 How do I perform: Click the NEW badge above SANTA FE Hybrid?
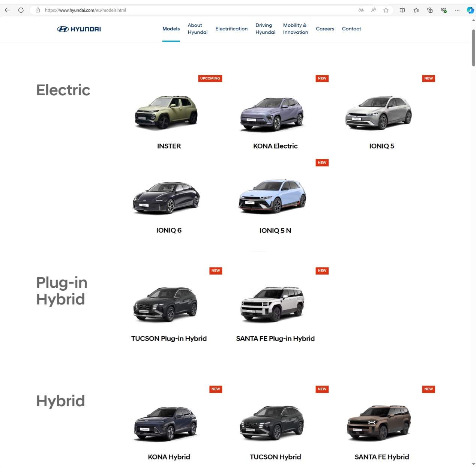click(429, 389)
